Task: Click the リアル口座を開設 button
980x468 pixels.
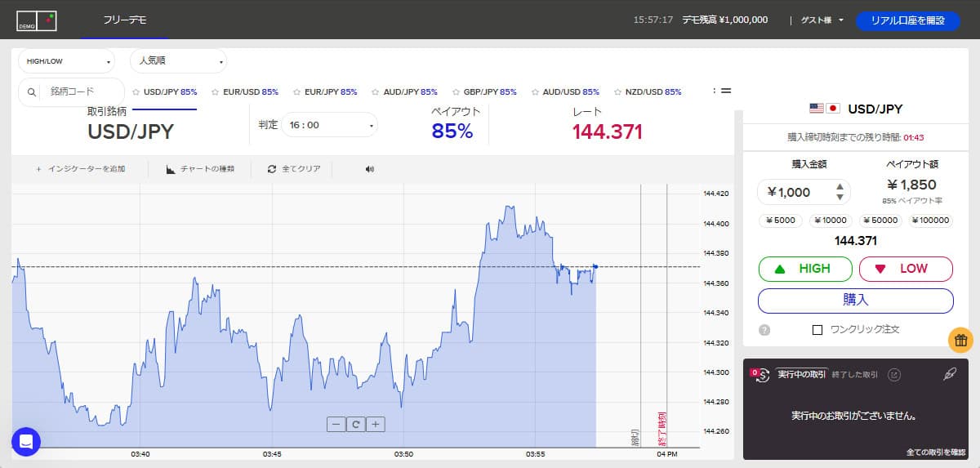Action: point(908,21)
